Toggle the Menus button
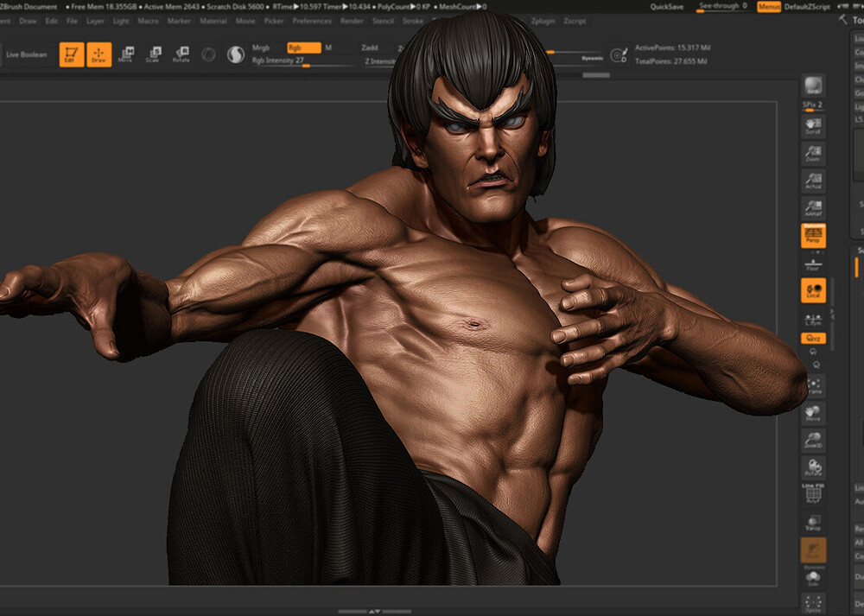The width and height of the screenshot is (864, 616). coord(769,7)
